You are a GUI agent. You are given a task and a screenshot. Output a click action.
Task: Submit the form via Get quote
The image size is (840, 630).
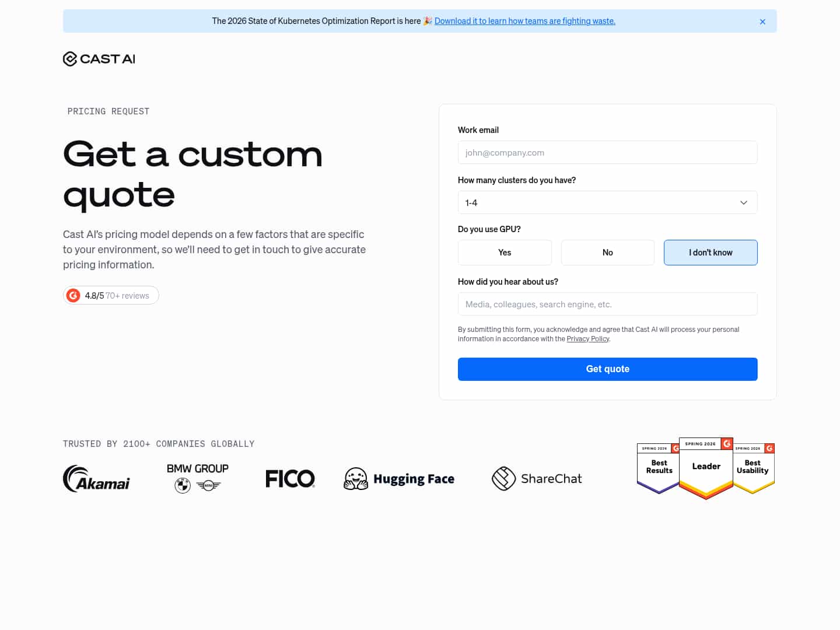click(607, 369)
